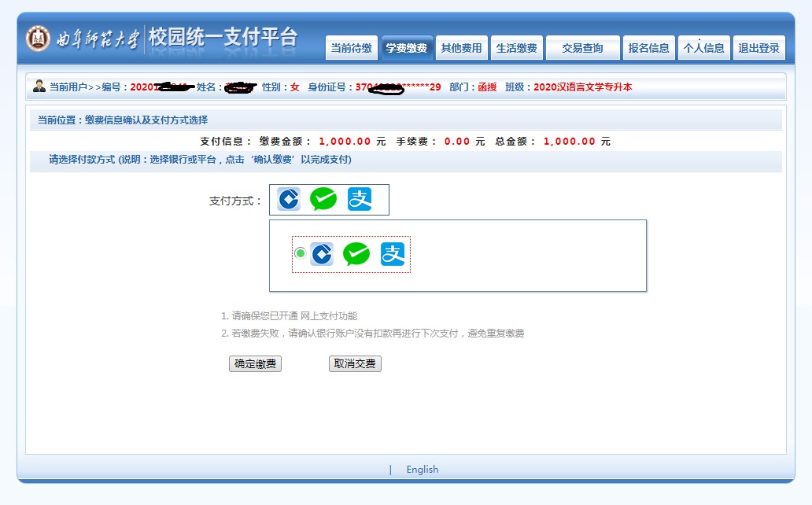Click the Qufu Normal University logo emblem

click(x=38, y=39)
